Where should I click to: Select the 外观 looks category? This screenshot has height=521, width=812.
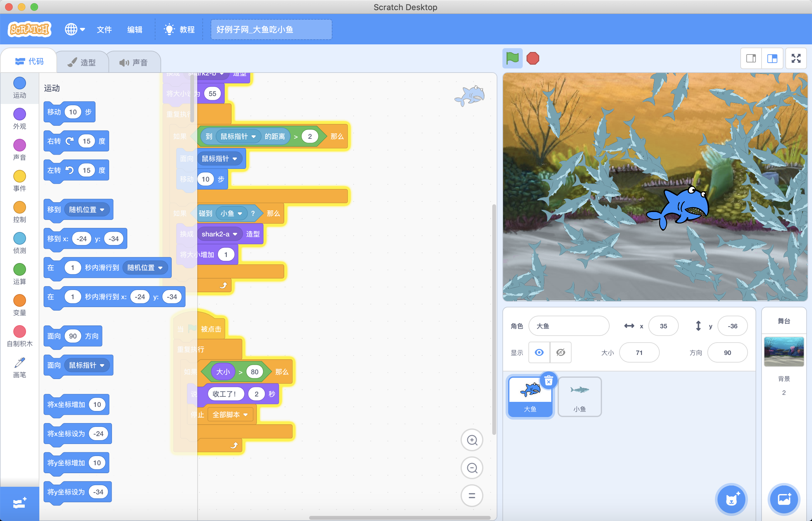[20, 119]
